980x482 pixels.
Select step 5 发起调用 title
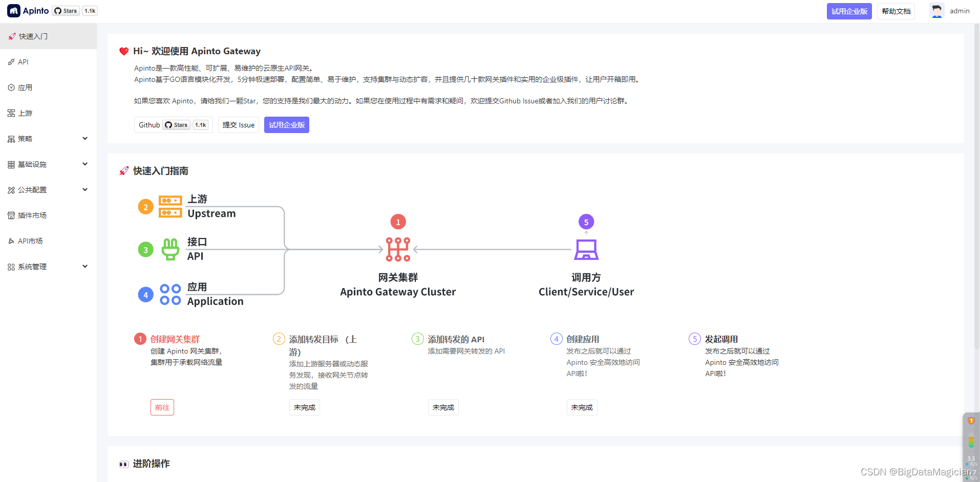pos(721,339)
